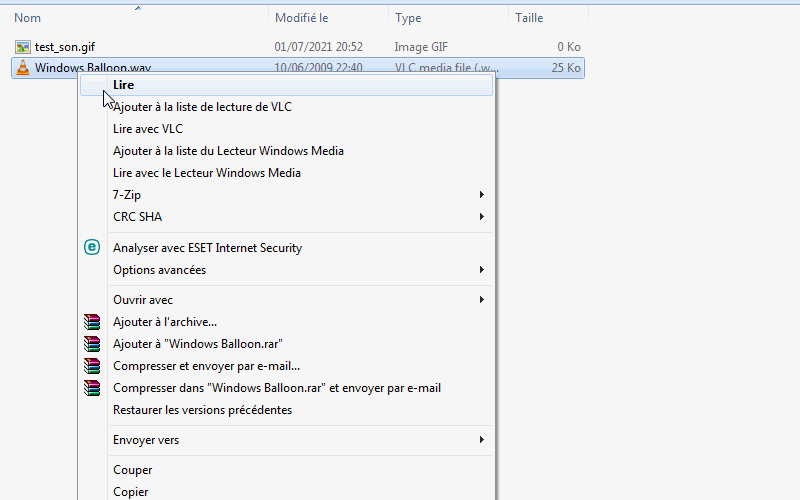800x500 pixels.
Task: Click WinRAR icon beside Compresser et envoyer par e-mail
Action: coord(92,366)
